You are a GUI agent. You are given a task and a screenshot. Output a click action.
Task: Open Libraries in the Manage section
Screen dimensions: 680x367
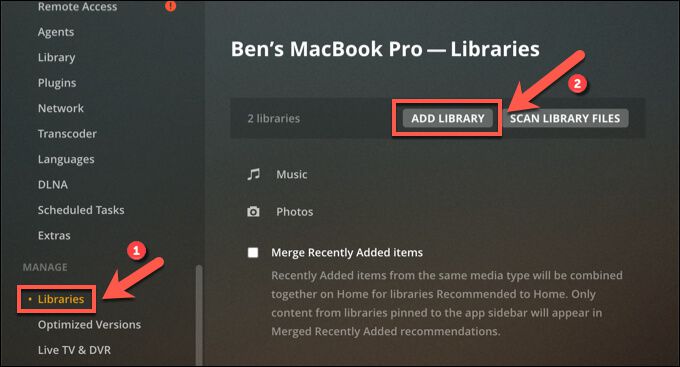coord(61,299)
